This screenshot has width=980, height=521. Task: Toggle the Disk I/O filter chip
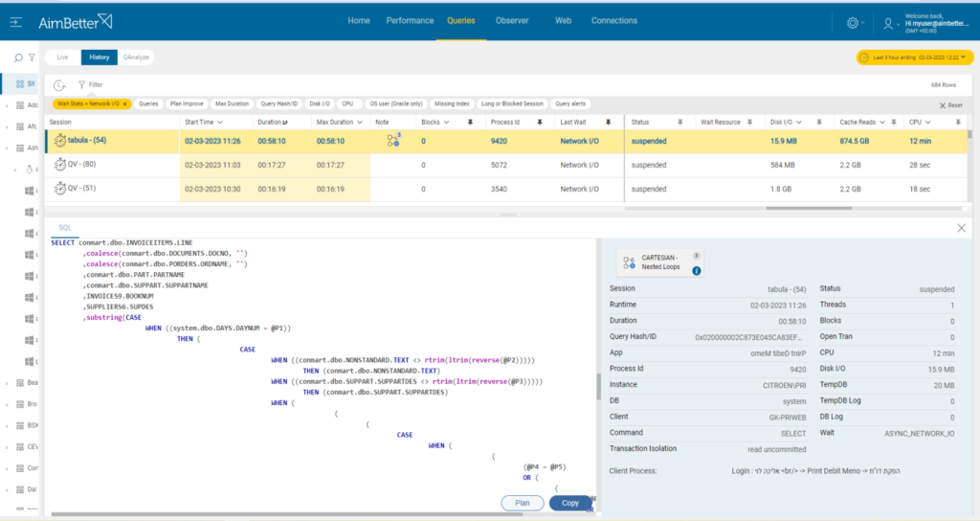[x=320, y=103]
